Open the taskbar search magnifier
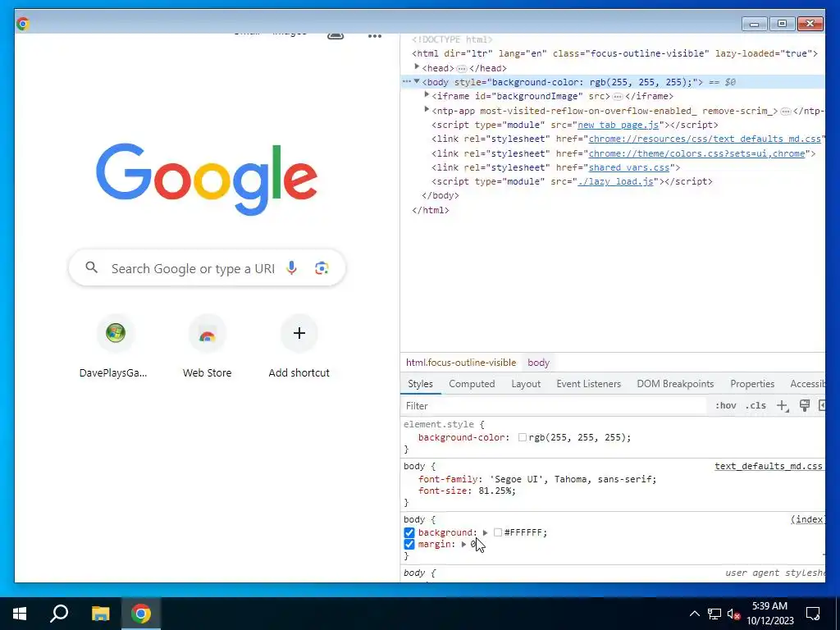 coord(59,614)
